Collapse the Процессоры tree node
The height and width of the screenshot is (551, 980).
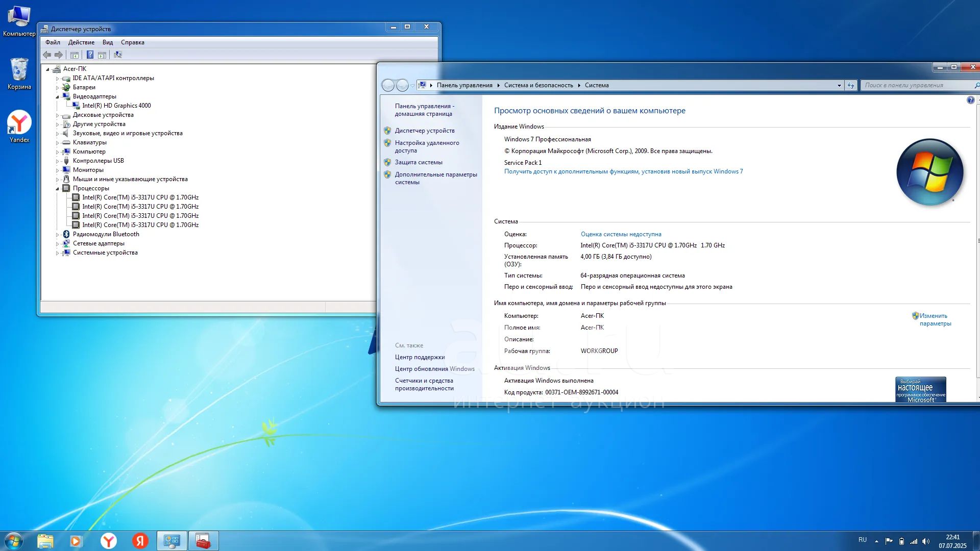(57, 189)
